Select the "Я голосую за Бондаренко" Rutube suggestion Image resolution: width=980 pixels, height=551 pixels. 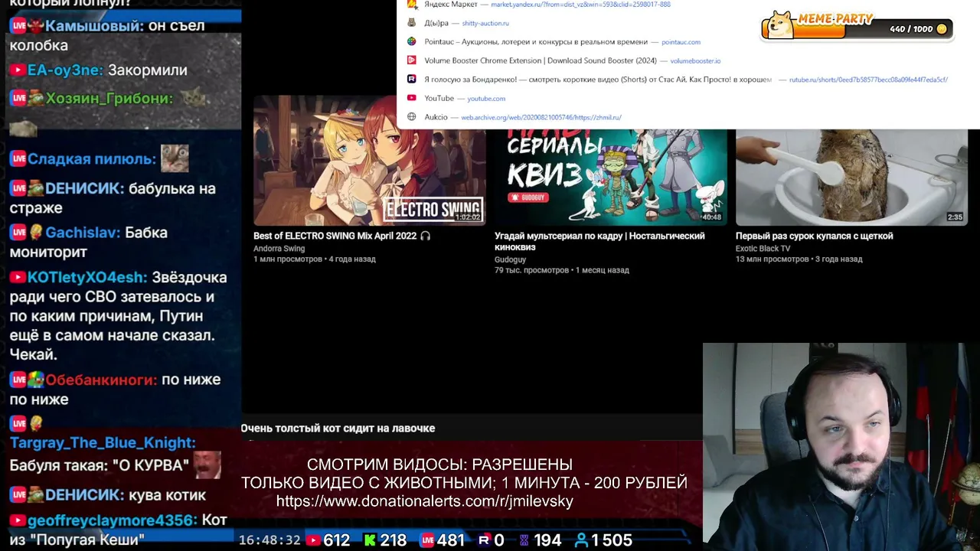coord(688,80)
